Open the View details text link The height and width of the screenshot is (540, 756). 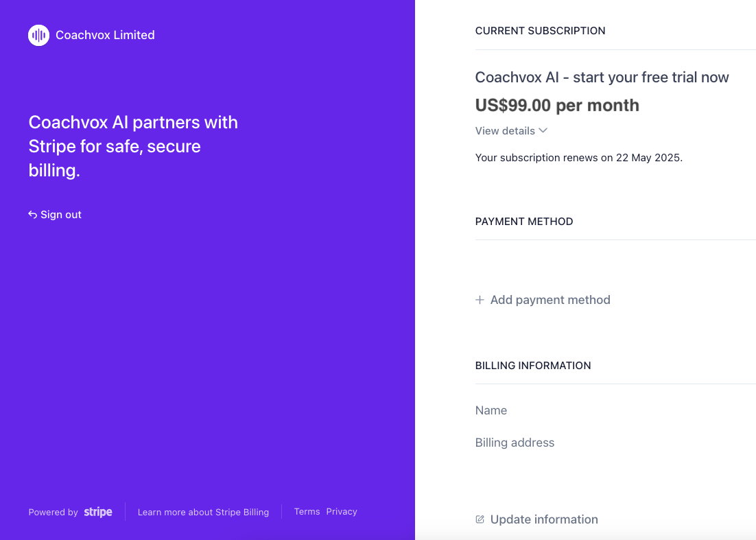505,130
